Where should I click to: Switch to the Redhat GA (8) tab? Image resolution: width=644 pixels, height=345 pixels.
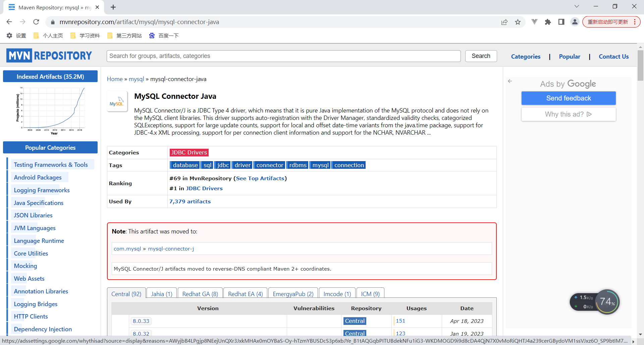pos(200,294)
